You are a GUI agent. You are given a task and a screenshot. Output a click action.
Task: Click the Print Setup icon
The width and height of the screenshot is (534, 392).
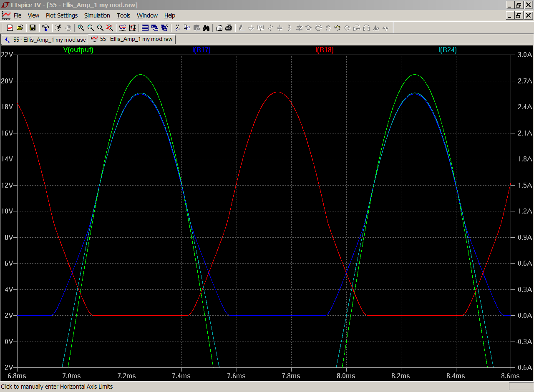click(x=219, y=28)
